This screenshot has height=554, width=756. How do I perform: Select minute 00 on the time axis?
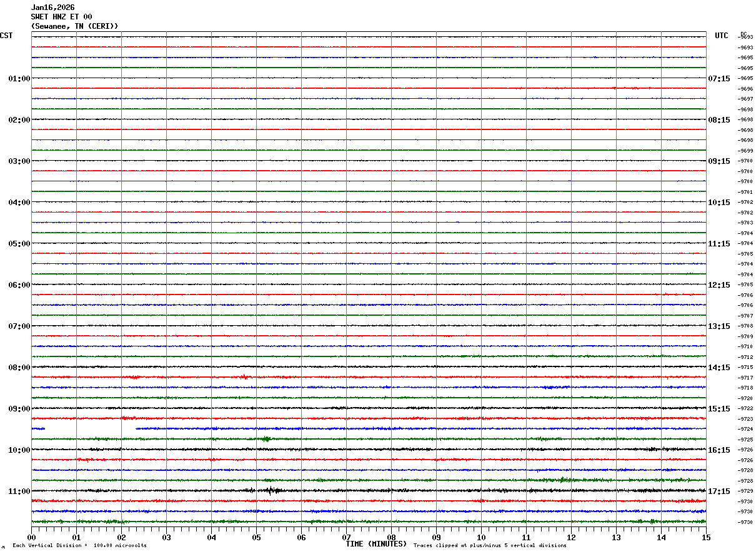coord(32,537)
